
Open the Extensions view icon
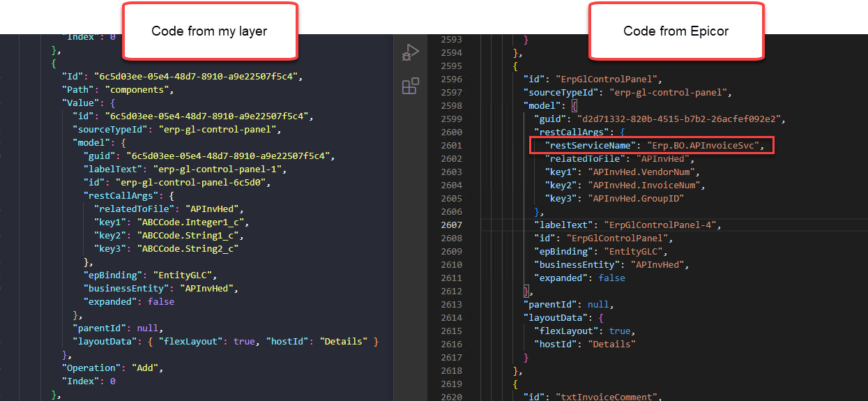point(411,86)
